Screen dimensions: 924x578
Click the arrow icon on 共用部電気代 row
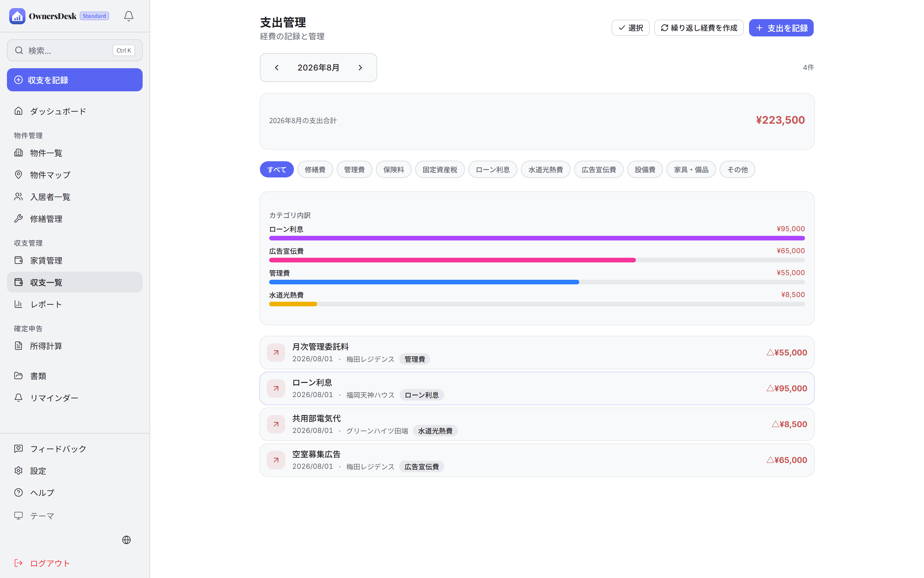pos(276,424)
